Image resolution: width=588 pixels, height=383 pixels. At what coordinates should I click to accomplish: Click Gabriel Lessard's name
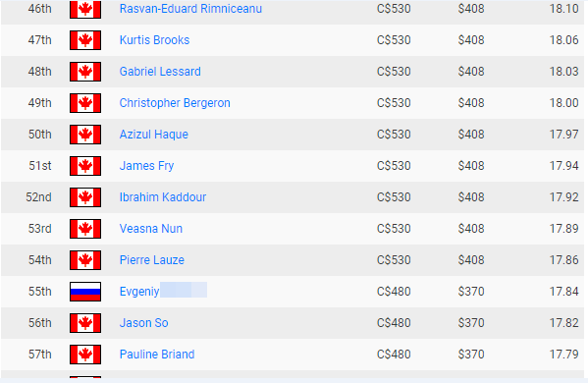point(160,72)
